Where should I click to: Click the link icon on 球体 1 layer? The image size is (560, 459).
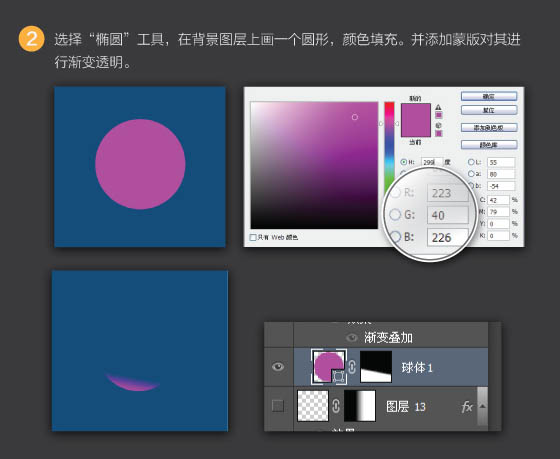pos(352,367)
